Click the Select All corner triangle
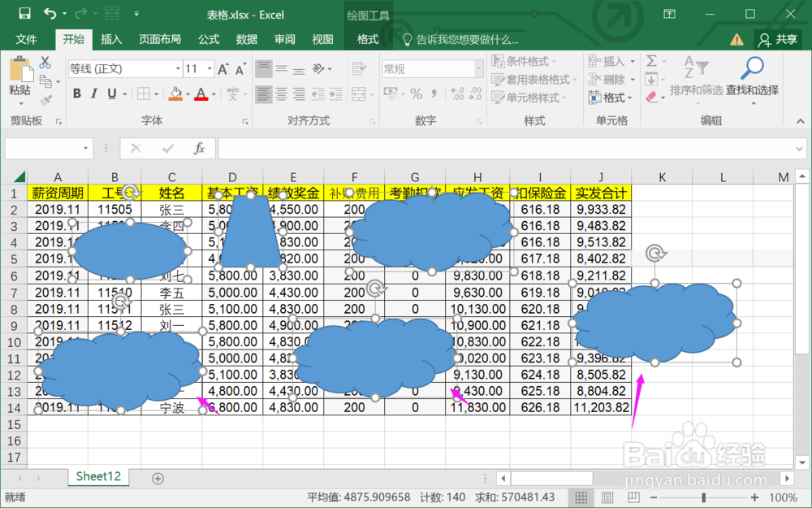 19,176
